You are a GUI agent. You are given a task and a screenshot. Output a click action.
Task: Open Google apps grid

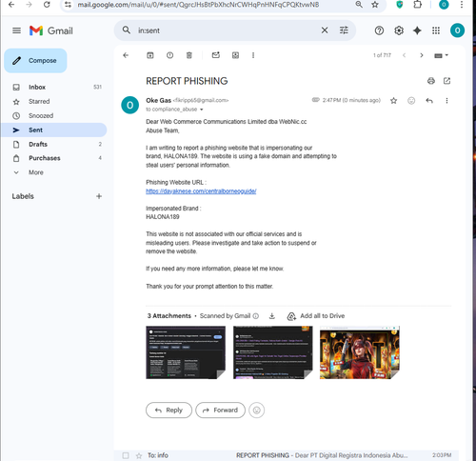436,30
